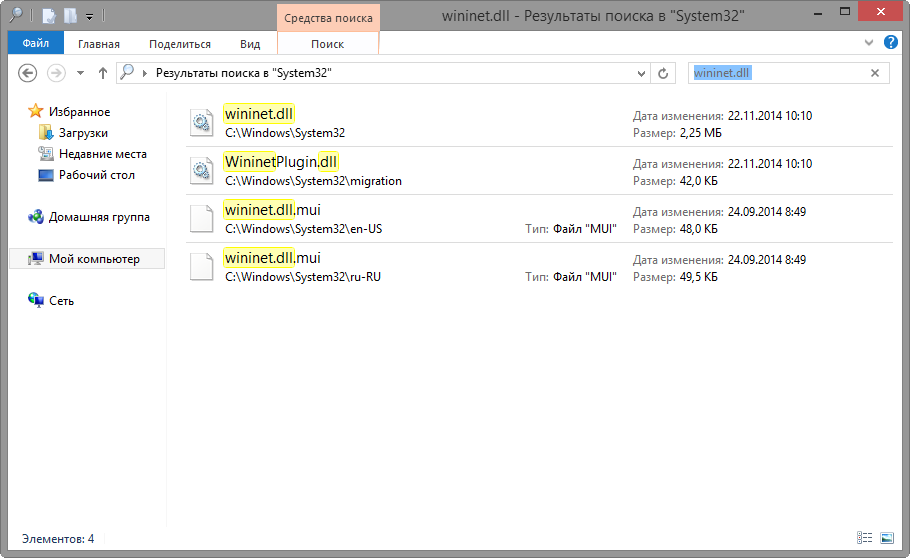The image size is (910, 558).
Task: Click the Forward navigation arrow
Action: click(56, 73)
